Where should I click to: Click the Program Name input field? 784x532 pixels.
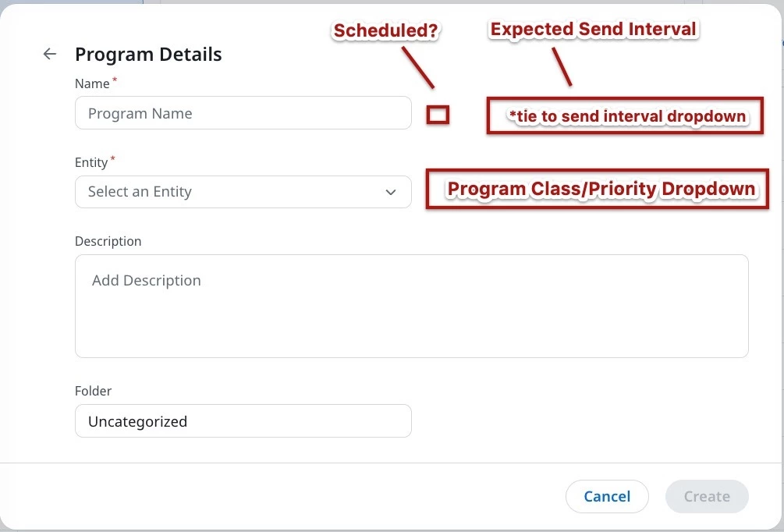point(243,113)
